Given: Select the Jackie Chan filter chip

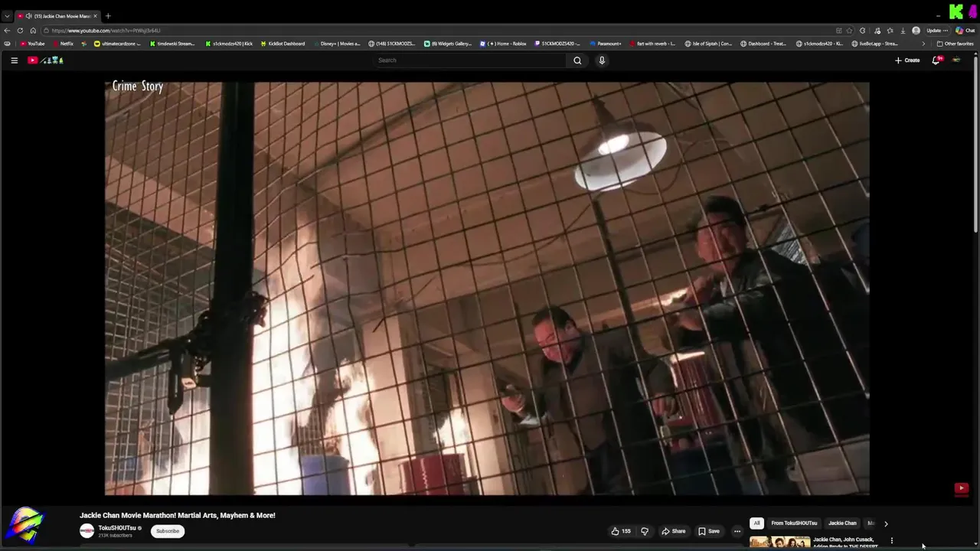Looking at the screenshot, I should coord(842,523).
